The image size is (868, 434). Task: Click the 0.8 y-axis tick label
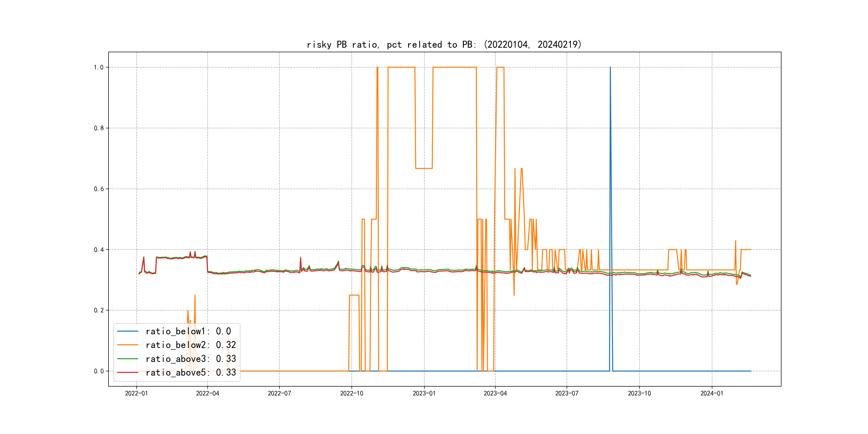pos(99,128)
